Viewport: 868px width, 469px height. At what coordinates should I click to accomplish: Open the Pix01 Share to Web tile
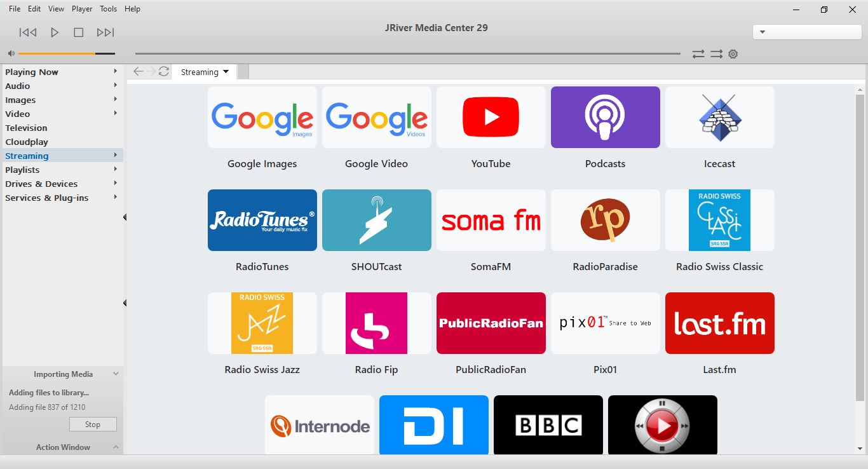tap(606, 323)
